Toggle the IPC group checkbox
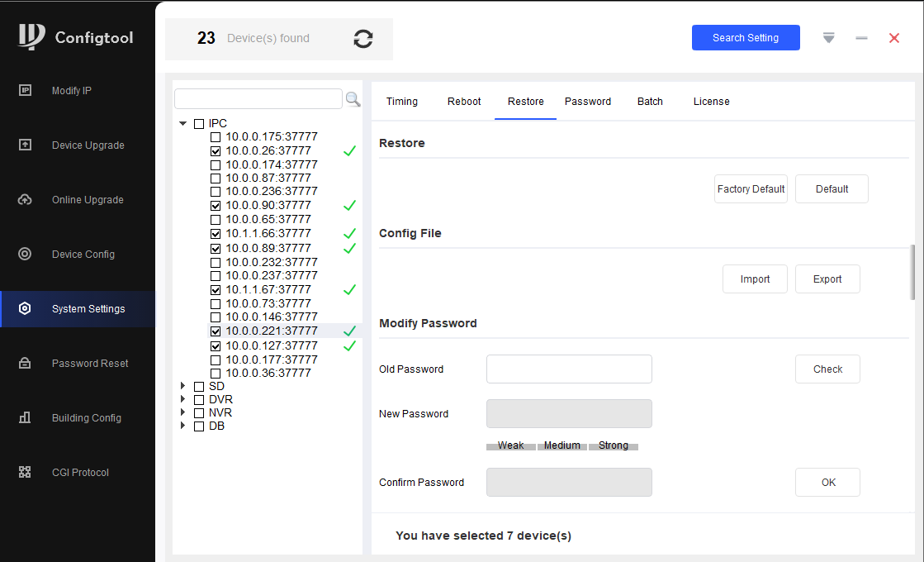Image resolution: width=924 pixels, height=562 pixels. [199, 124]
